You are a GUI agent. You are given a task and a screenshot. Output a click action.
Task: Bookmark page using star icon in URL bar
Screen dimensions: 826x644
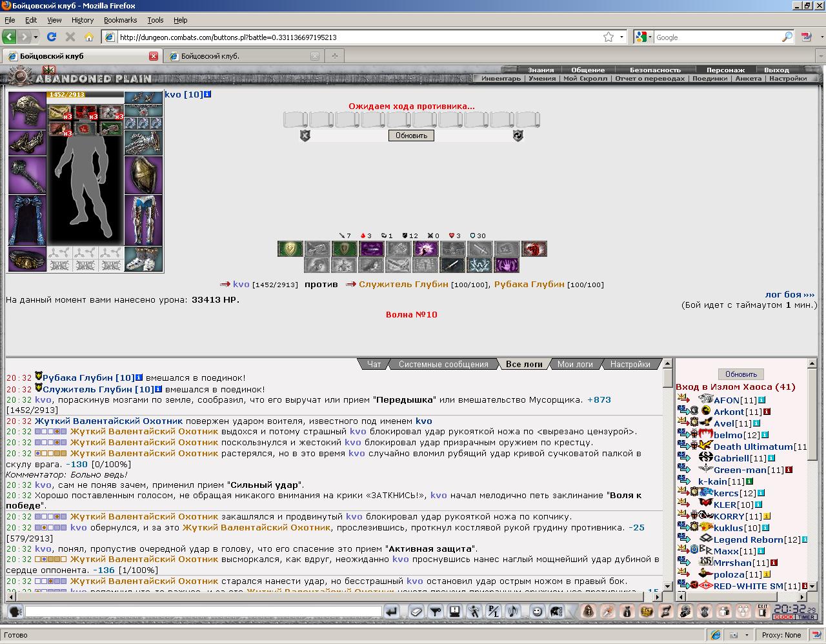pyautogui.click(x=608, y=37)
